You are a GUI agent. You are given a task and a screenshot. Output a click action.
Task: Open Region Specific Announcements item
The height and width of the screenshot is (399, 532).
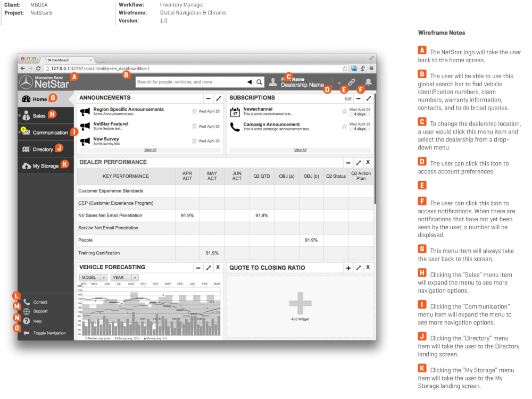tap(129, 109)
